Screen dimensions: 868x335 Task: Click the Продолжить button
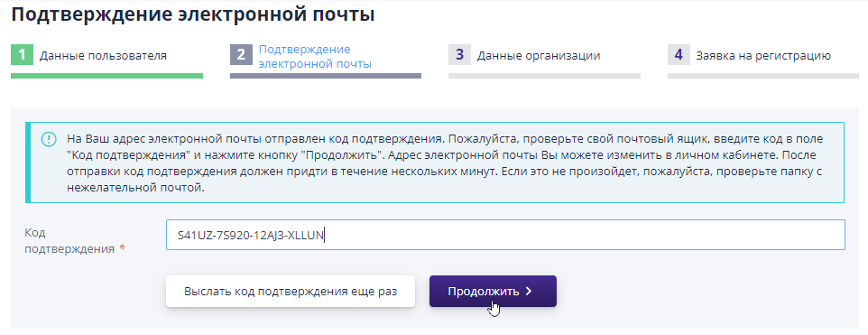tap(493, 292)
